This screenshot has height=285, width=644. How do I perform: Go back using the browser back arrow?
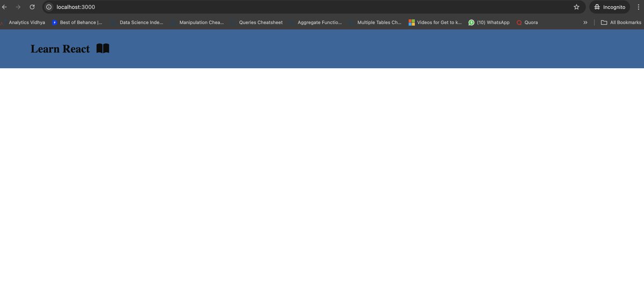(4, 7)
